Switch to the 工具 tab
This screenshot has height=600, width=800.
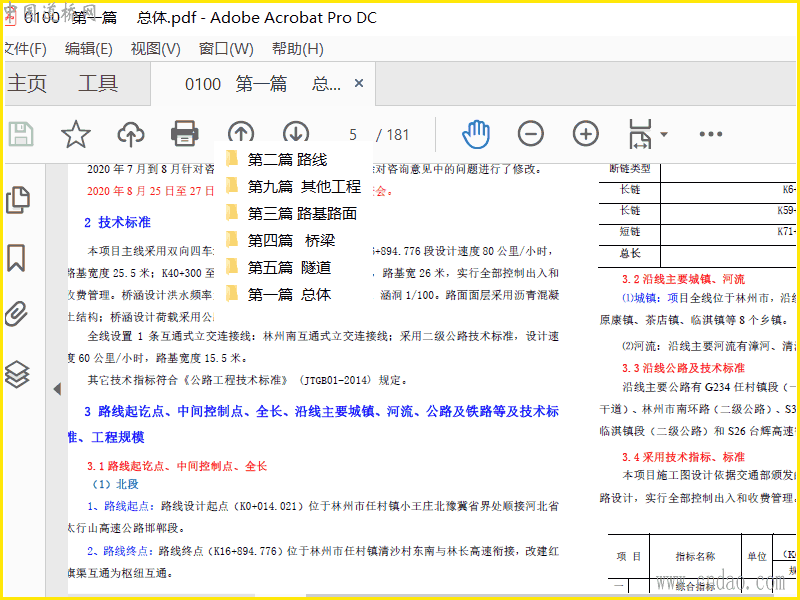(98, 83)
